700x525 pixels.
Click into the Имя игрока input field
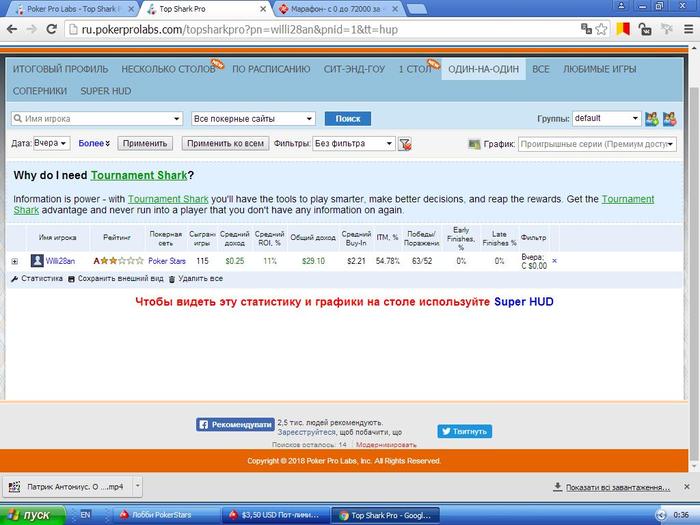click(96, 119)
